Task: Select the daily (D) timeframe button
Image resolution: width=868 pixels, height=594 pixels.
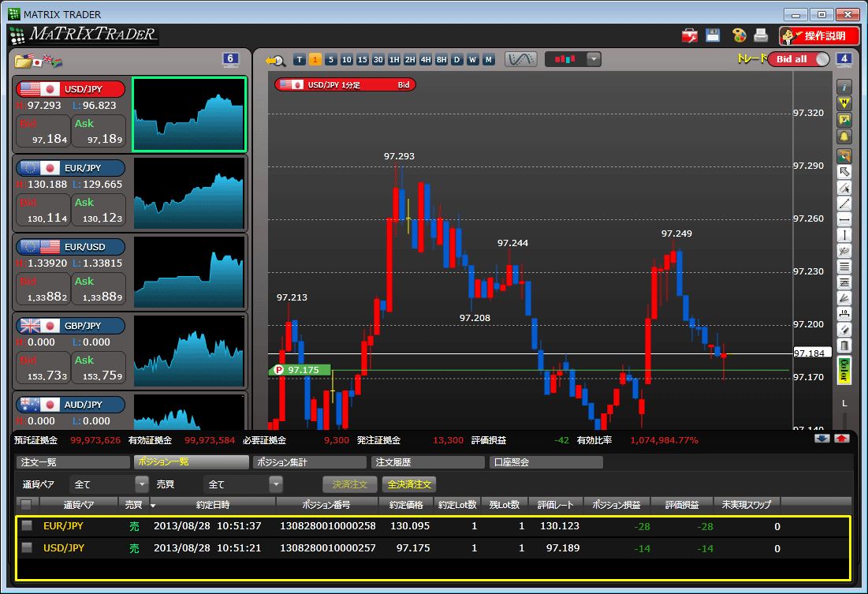Action: tap(456, 59)
